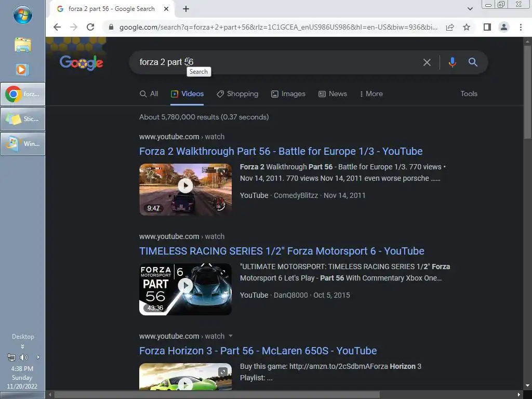Click scroll right arrow on horizontal scrollbar
This screenshot has height=399, width=532.
(519, 395)
